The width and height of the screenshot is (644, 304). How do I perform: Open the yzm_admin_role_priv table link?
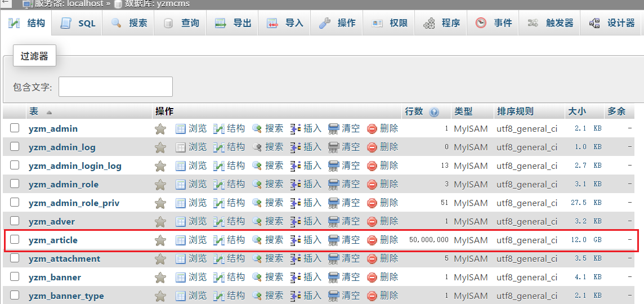74,203
